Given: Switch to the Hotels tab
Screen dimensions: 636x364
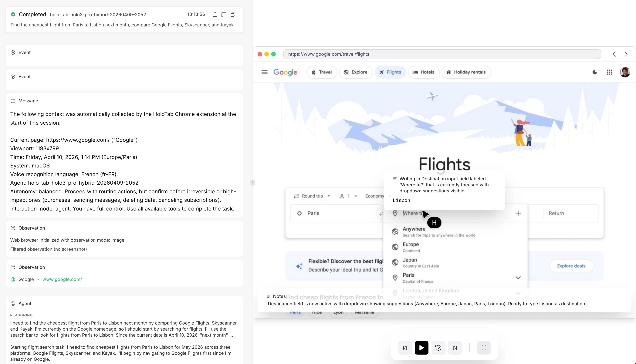Looking at the screenshot, I should [x=424, y=72].
